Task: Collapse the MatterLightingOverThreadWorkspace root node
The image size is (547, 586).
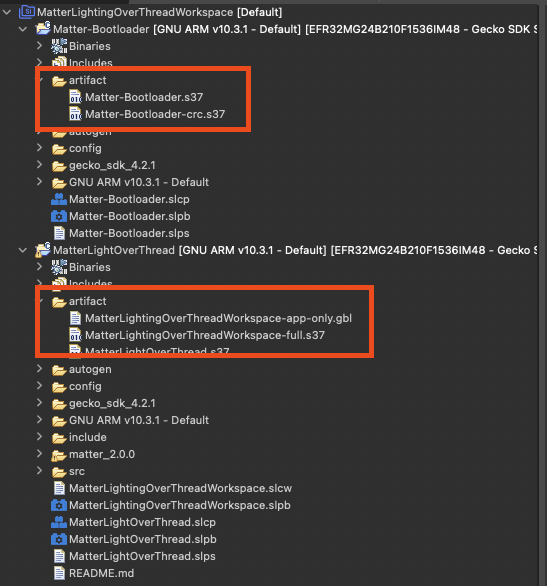Action: (7, 12)
